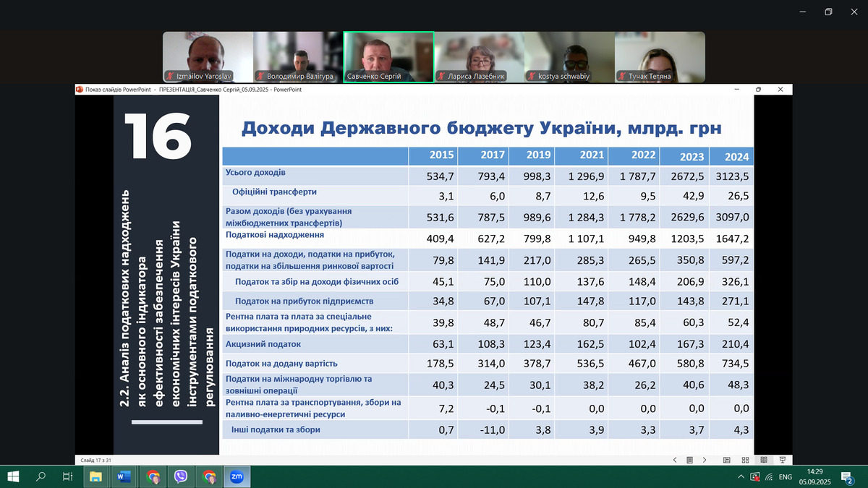Click the value 42,9 in the table
Viewport: 868px width, 488px height.
[x=694, y=196]
